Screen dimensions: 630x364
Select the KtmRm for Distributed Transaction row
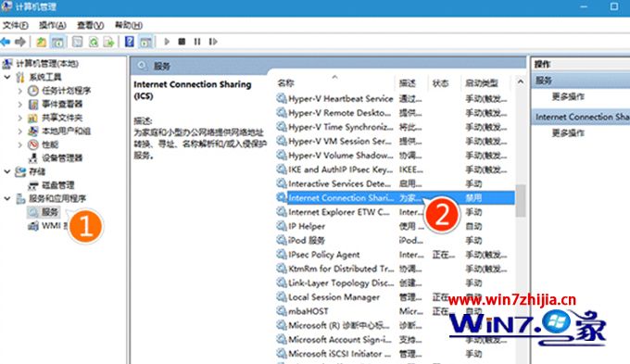[395, 269]
